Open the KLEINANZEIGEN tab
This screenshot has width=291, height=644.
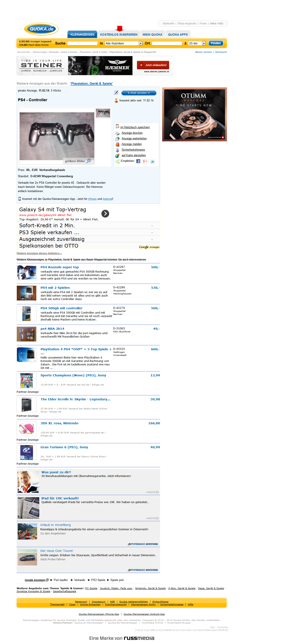click(82, 35)
